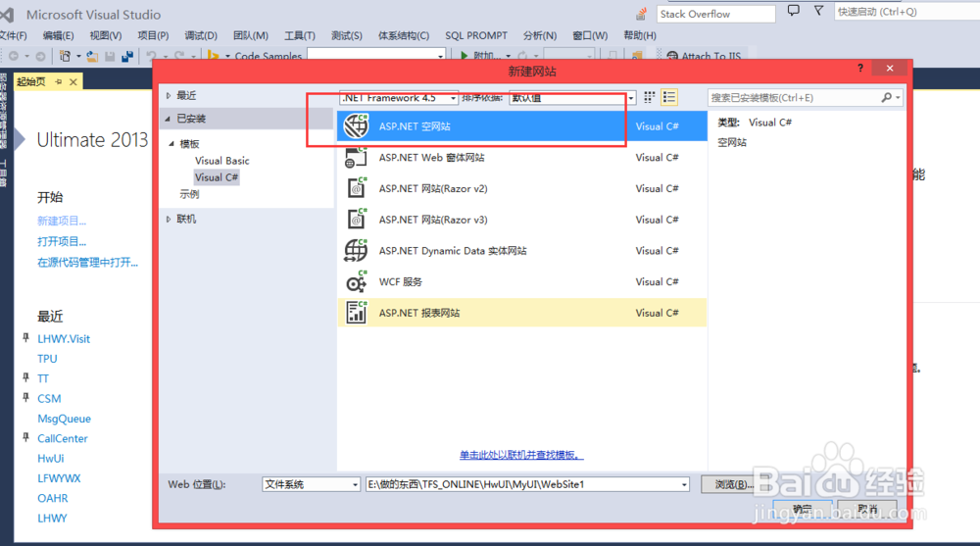Expand the 联机 tree node
This screenshot has height=546, width=980.
coord(169,219)
